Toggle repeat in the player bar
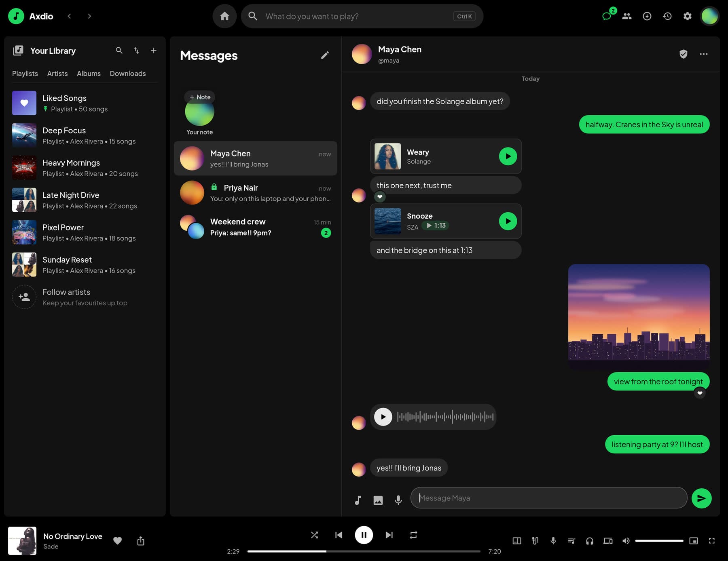Screen dimensions: 728x561 tap(413, 535)
